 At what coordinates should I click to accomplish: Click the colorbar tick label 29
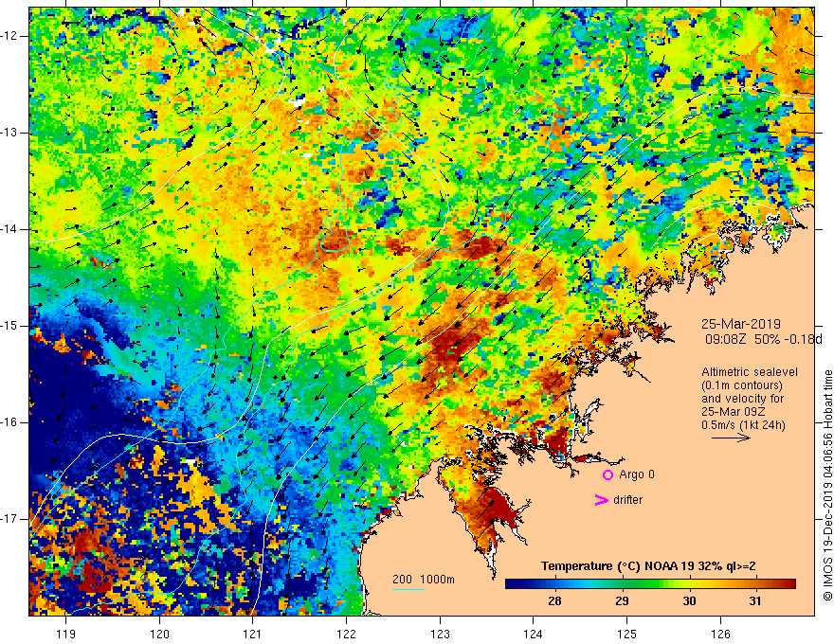(x=622, y=601)
